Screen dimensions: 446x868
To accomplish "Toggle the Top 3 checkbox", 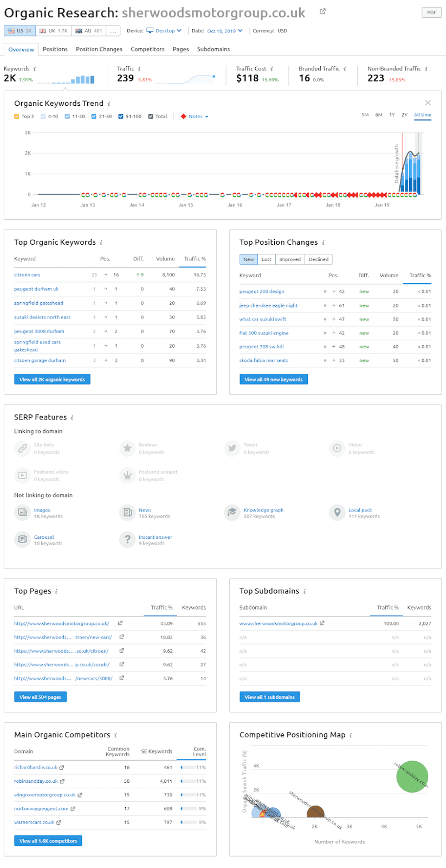I will 17,117.
